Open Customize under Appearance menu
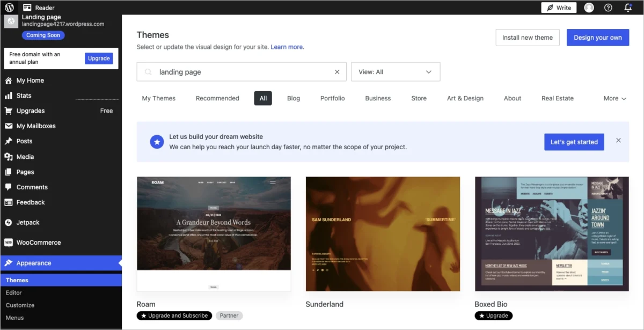 [20, 305]
